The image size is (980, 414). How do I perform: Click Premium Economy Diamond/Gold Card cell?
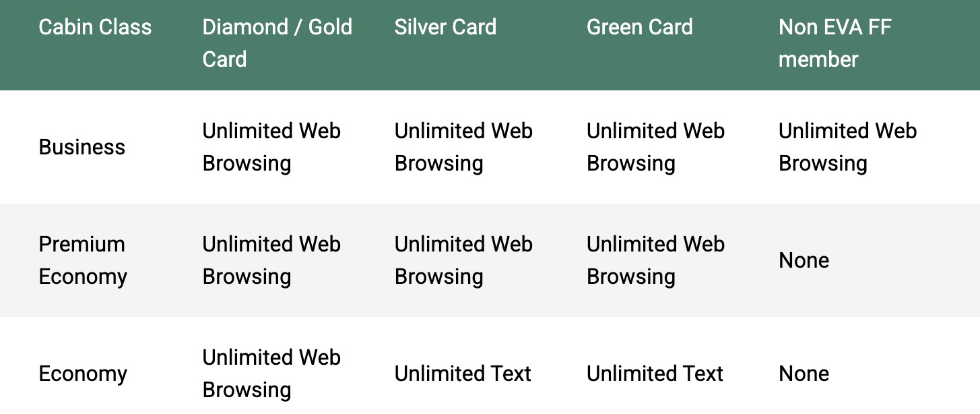coord(271,260)
